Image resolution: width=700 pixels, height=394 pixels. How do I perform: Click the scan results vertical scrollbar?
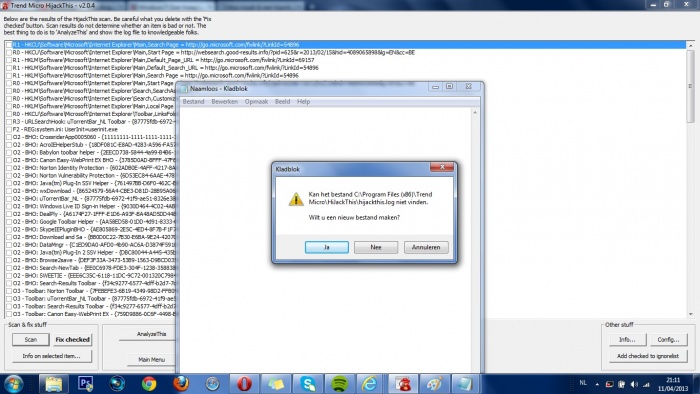pos(690,178)
